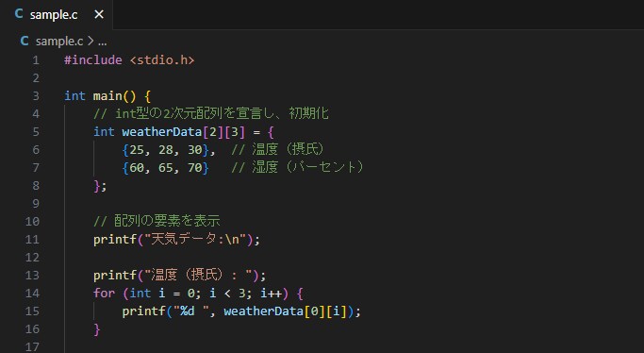
Task: Click the 温度（摂氏）comment on line 6
Action: (x=277, y=149)
